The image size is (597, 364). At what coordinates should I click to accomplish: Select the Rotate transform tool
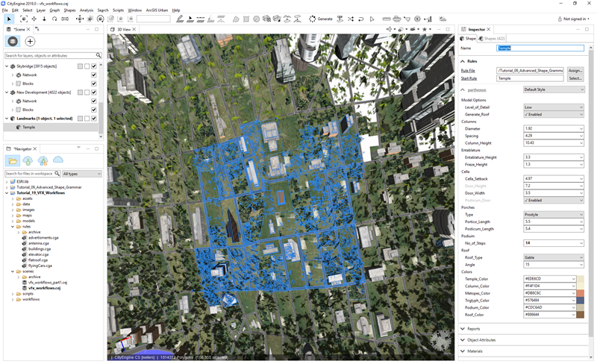pyautogui.click(x=100, y=19)
